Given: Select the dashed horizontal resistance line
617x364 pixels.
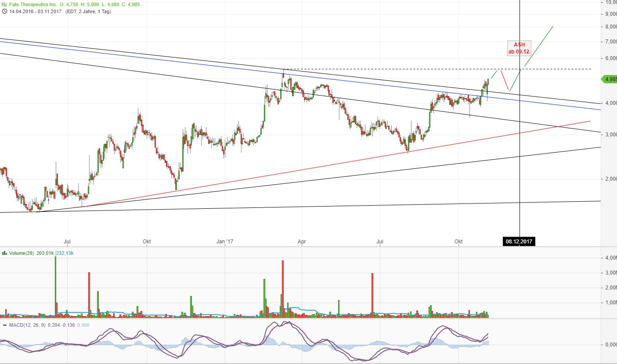Looking at the screenshot, I should [395, 69].
